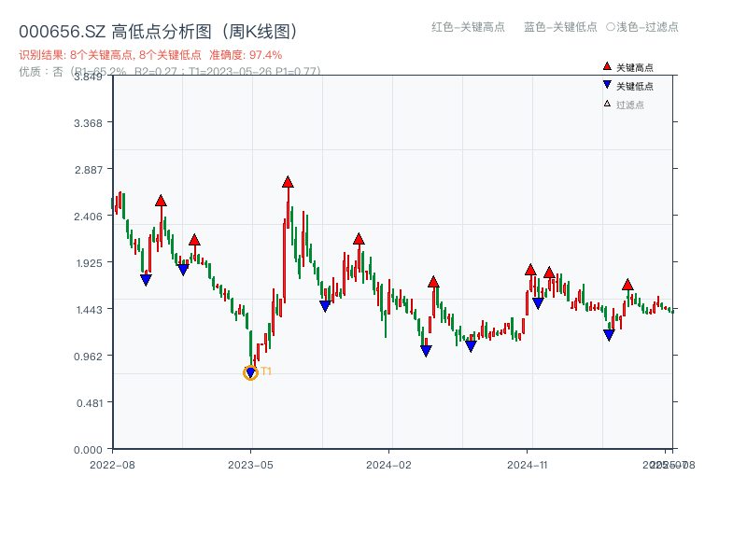Click the 2.887 y-axis label

point(88,170)
